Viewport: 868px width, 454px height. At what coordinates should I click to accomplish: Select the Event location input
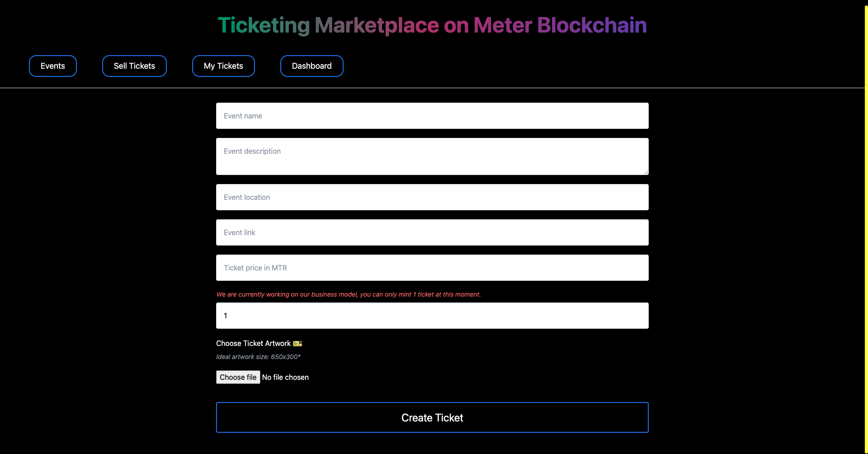(x=432, y=197)
